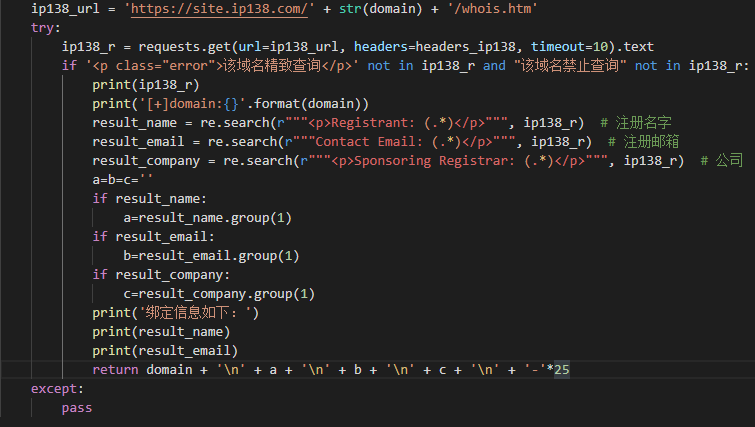Click c=result_company.group(1) statement
Viewport: 755px width, 427px height.
219,294
